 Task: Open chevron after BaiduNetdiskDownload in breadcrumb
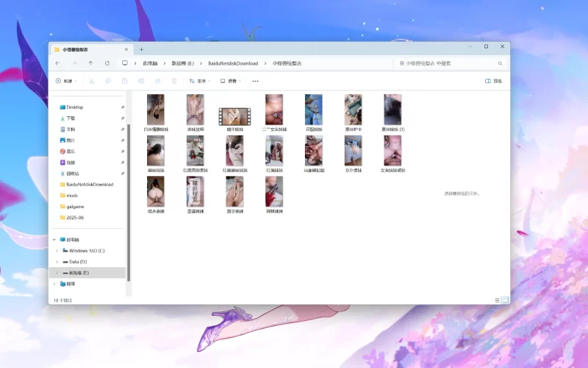(265, 63)
